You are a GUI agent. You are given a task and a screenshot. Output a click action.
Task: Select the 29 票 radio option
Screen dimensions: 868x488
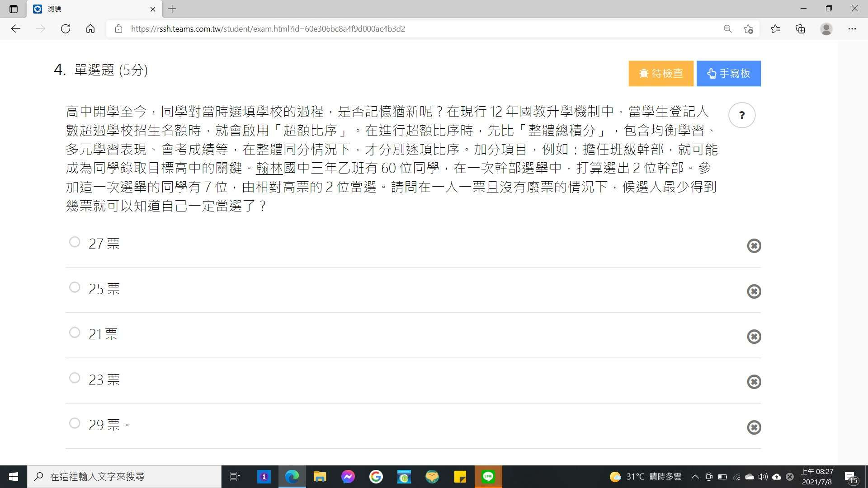pos(75,423)
